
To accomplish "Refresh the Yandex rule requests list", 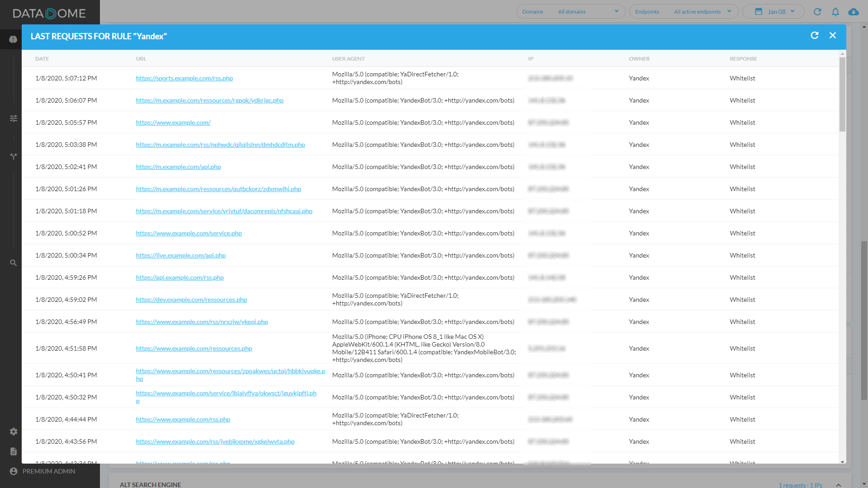I will coord(815,35).
